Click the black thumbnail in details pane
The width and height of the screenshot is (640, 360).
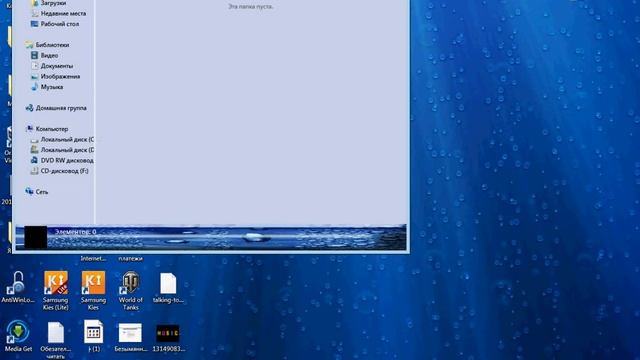point(36,237)
